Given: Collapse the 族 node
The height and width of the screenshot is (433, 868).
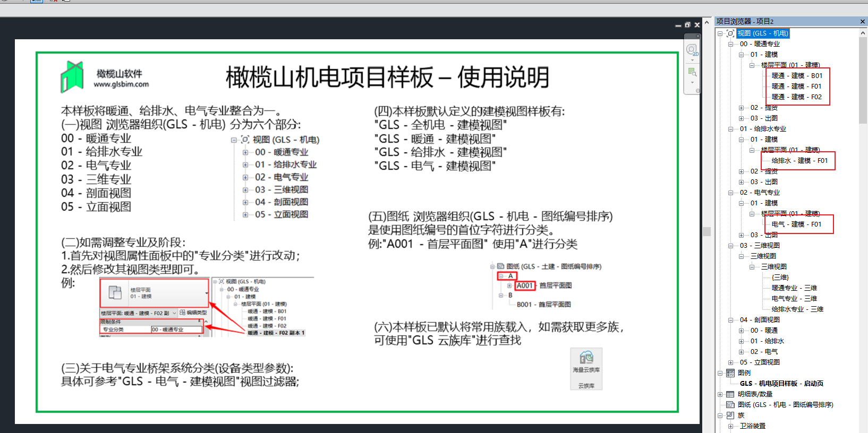Looking at the screenshot, I should point(720,415).
